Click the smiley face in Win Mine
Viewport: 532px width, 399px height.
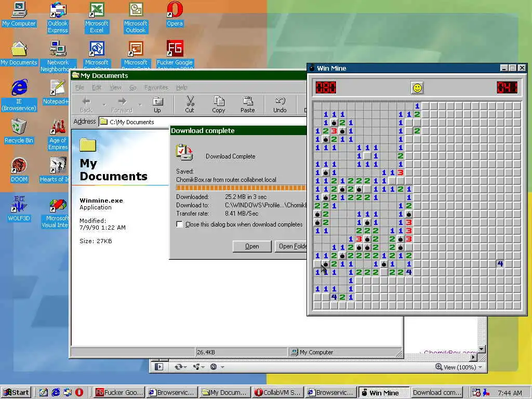[x=417, y=88]
